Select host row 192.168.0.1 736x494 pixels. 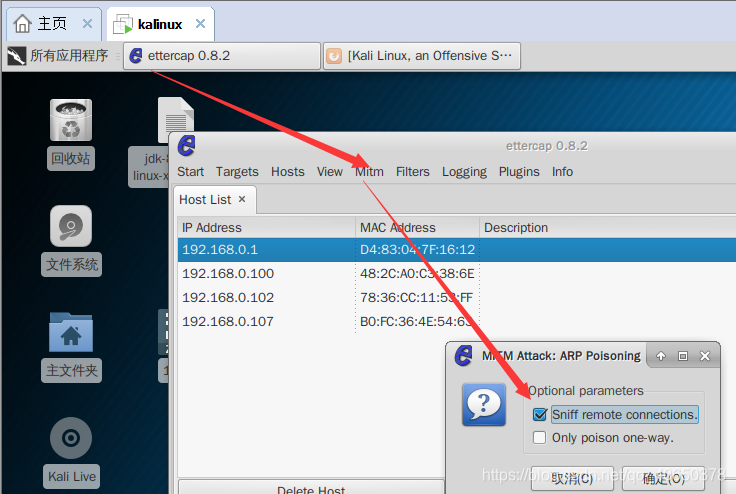tap(456, 249)
